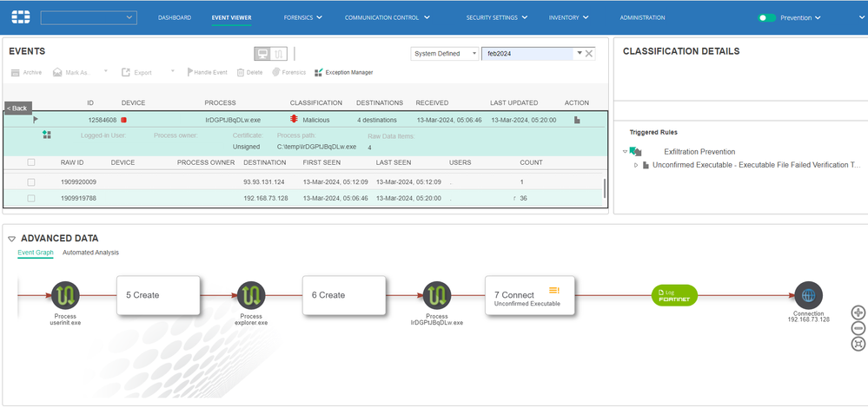Switch to process view icon in Events
Viewport: 868px width, 408px height.
click(279, 54)
